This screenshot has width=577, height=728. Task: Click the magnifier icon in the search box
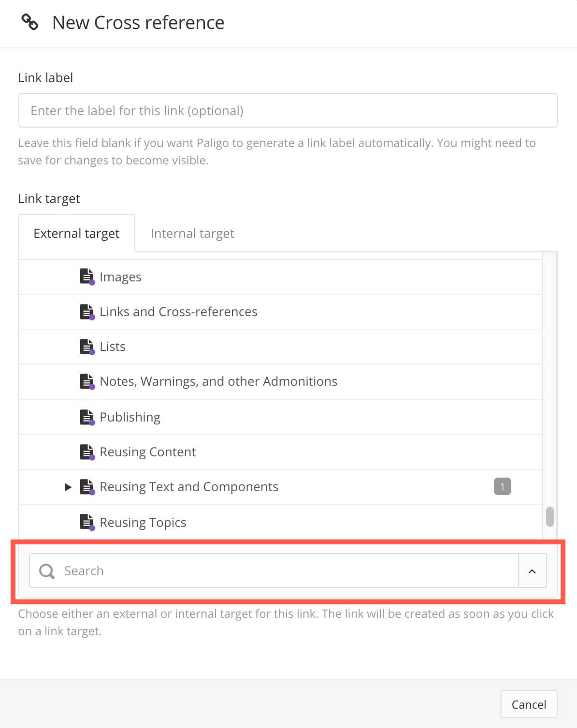pyautogui.click(x=46, y=571)
